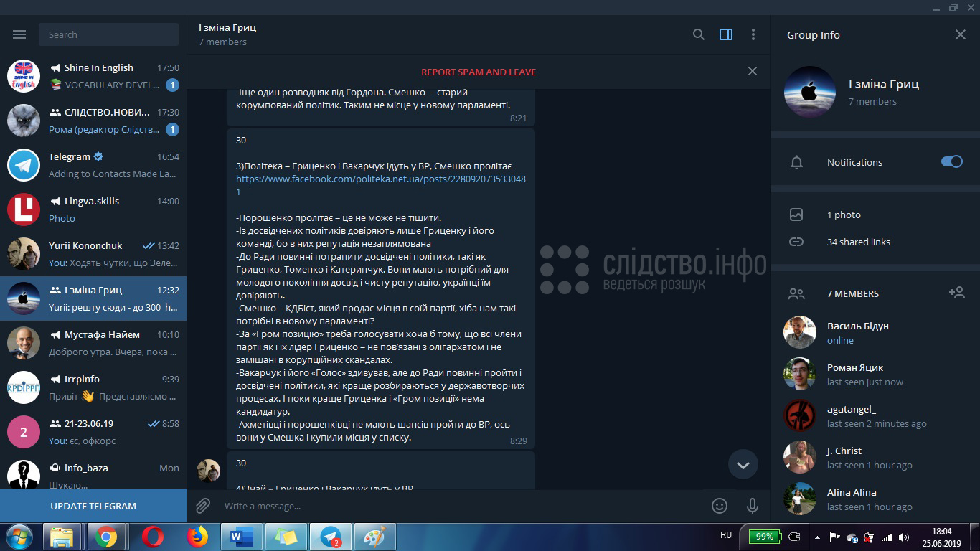Attach a file with paperclip icon
The width and height of the screenshot is (980, 551).
point(203,506)
